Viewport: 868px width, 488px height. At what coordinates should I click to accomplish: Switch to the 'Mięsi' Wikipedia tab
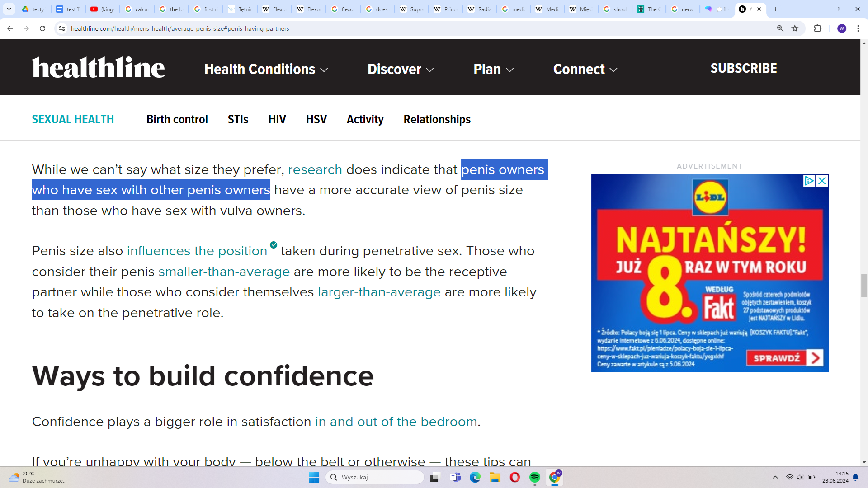tap(581, 9)
